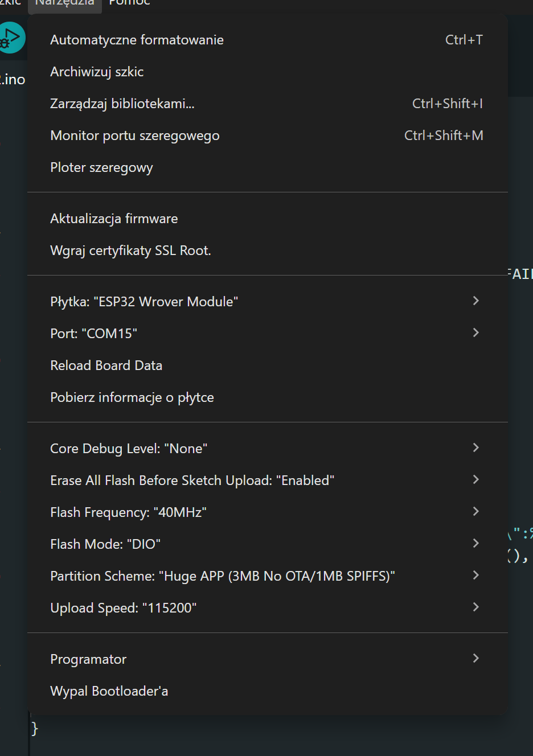Image resolution: width=533 pixels, height=756 pixels.
Task: Expand Flash Frequency 40MHz options
Action: 267,512
